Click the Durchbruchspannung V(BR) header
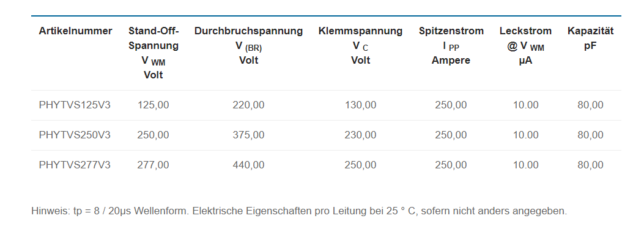This screenshot has height=240, width=644. (248, 46)
